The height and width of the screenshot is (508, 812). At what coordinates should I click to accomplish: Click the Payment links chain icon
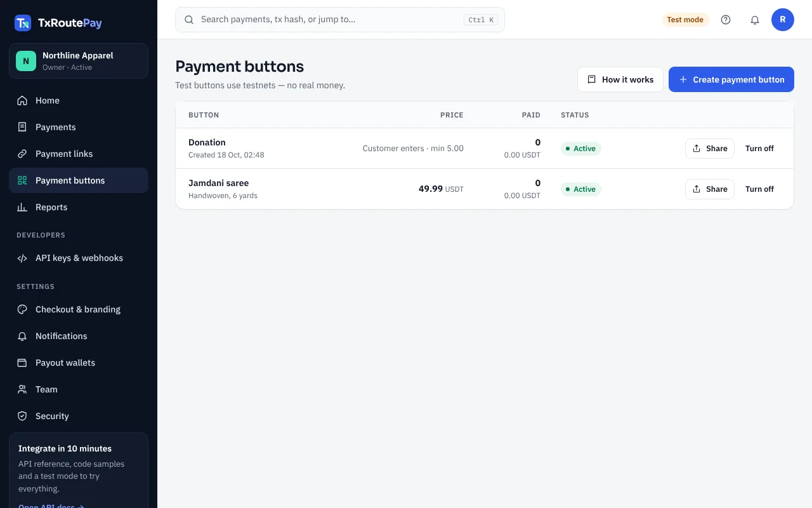22,154
